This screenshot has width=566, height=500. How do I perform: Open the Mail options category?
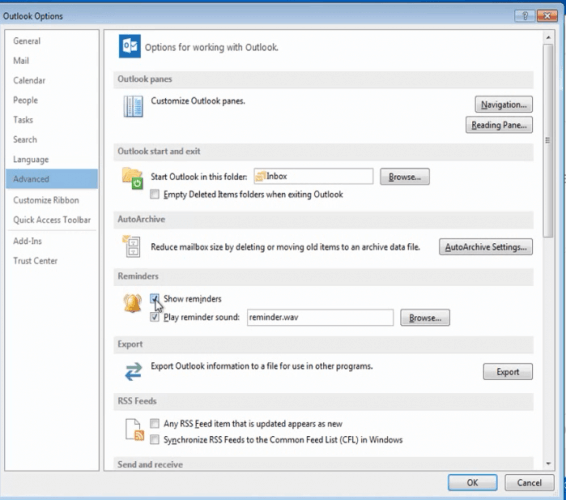pos(52,61)
